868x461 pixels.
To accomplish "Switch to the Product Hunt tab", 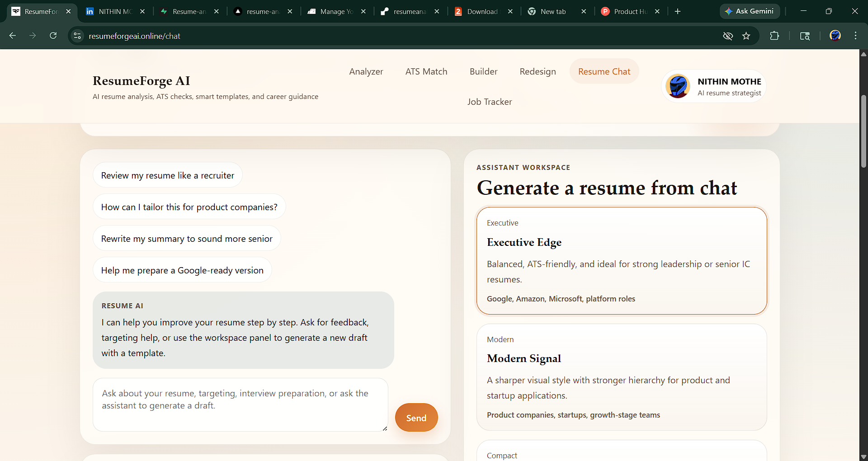I will click(628, 11).
